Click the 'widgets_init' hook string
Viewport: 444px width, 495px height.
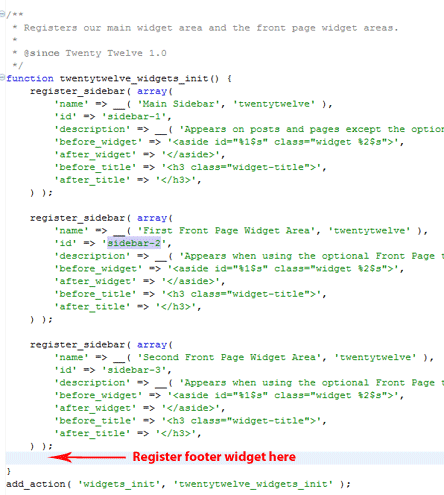point(119,484)
